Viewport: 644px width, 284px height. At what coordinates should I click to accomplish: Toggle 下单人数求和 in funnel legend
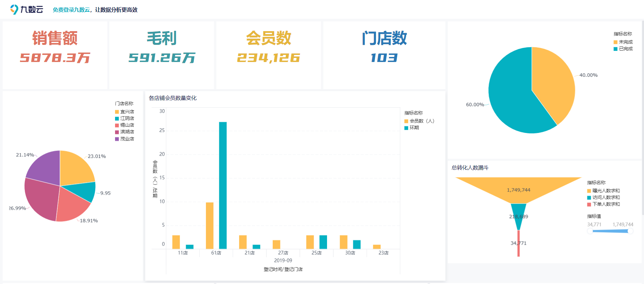(x=603, y=204)
